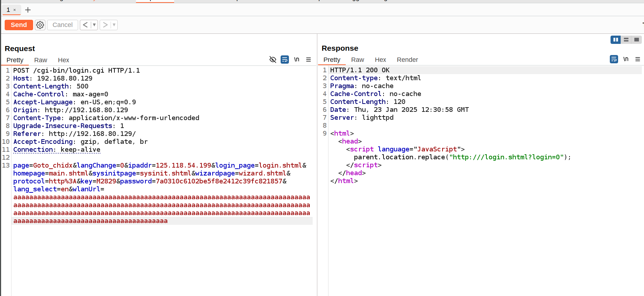This screenshot has height=296, width=644.
Task: Click the script language="JavaScript" tag line
Action: pos(405,149)
